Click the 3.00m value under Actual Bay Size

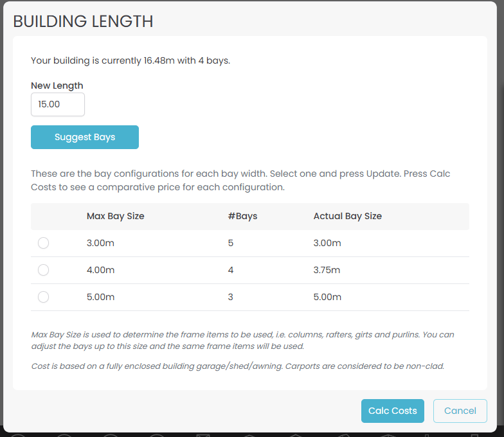(327, 243)
